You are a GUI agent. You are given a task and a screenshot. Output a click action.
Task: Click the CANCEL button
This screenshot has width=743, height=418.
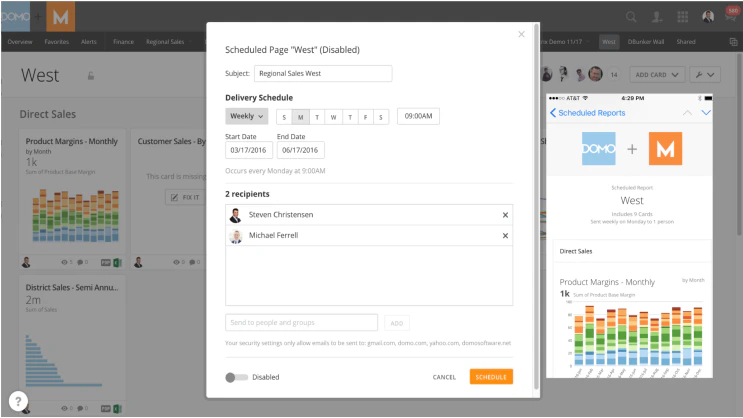[444, 377]
